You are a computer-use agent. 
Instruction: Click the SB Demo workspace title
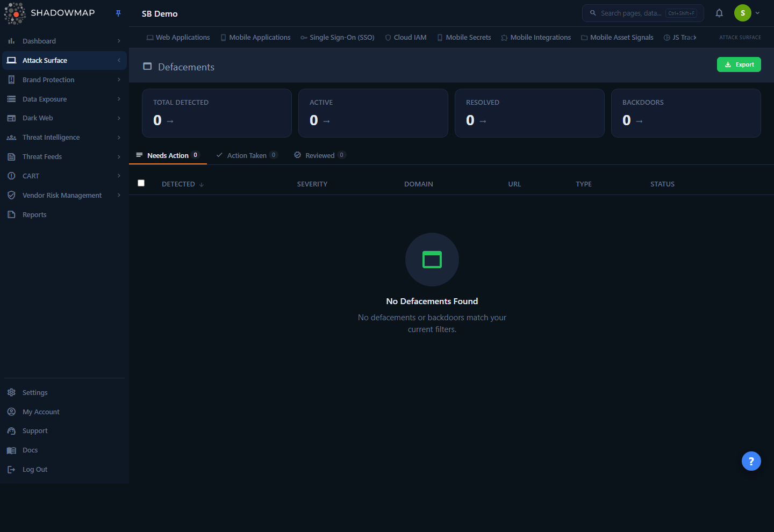tap(160, 14)
